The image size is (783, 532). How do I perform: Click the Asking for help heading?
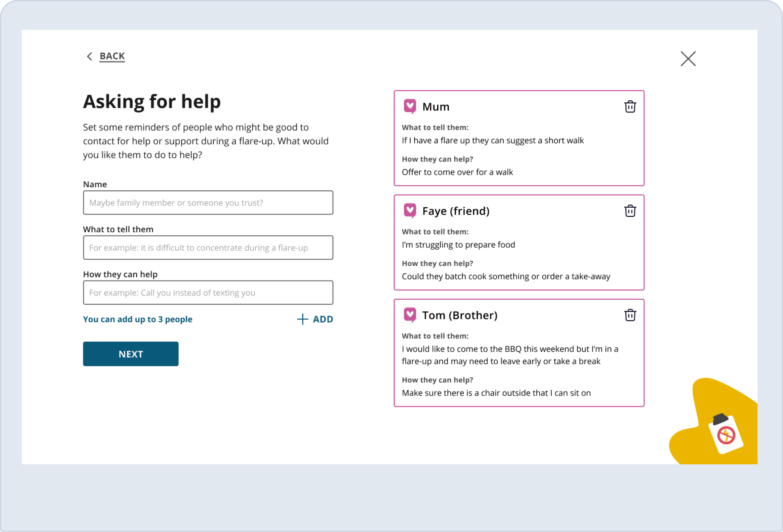152,102
